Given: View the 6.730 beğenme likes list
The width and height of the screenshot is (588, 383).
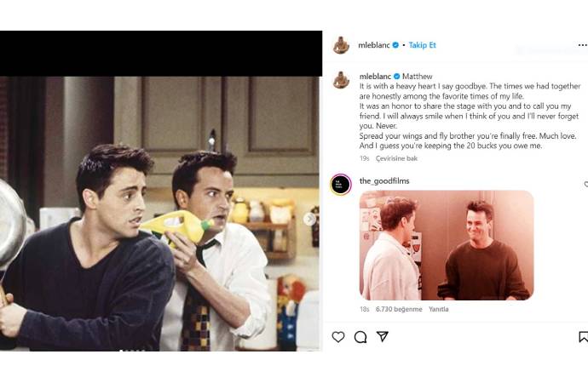Looking at the screenshot, I should [400, 309].
